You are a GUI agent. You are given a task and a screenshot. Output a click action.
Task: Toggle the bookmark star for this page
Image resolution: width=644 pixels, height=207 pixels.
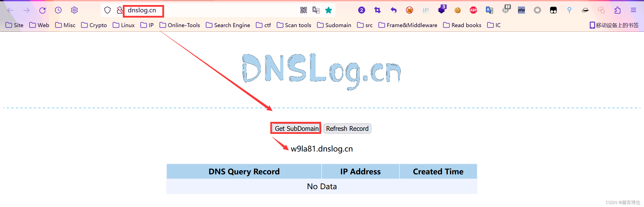pos(328,10)
